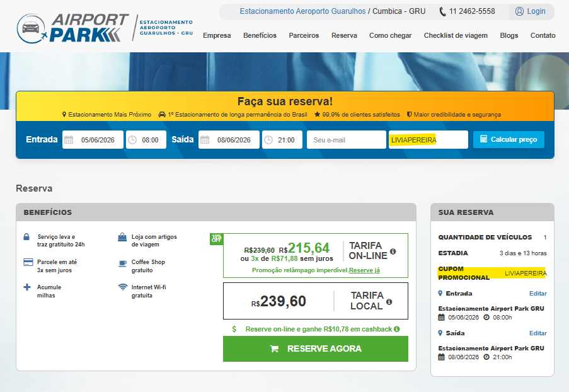This screenshot has width=569, height=392.
Task: Click the calendar icon beside 05/06/2026 in Sua Reserva
Action: (x=441, y=317)
